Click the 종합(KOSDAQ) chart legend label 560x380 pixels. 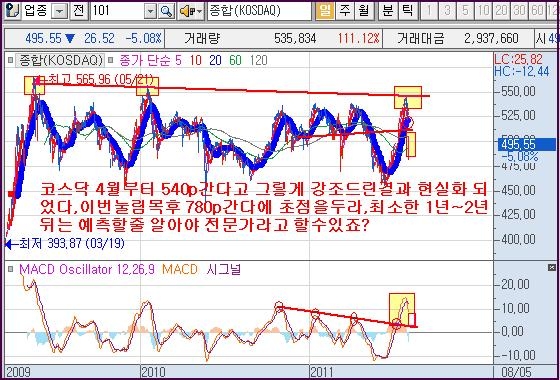coord(61,61)
